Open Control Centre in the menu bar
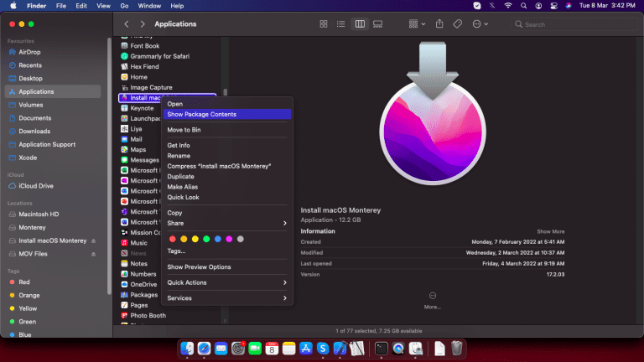 [x=553, y=6]
